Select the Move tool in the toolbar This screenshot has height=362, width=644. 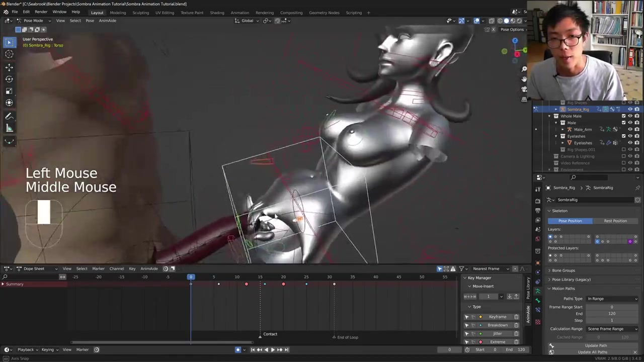point(9,67)
